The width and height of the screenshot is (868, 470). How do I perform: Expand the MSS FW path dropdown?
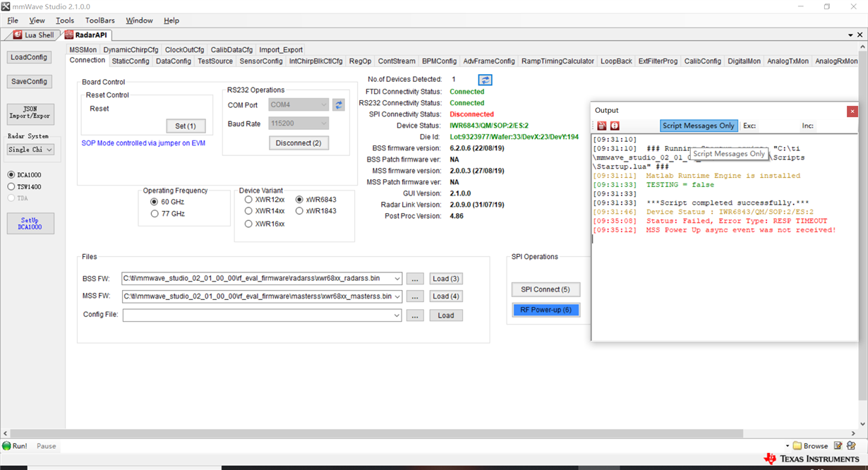[x=397, y=296]
